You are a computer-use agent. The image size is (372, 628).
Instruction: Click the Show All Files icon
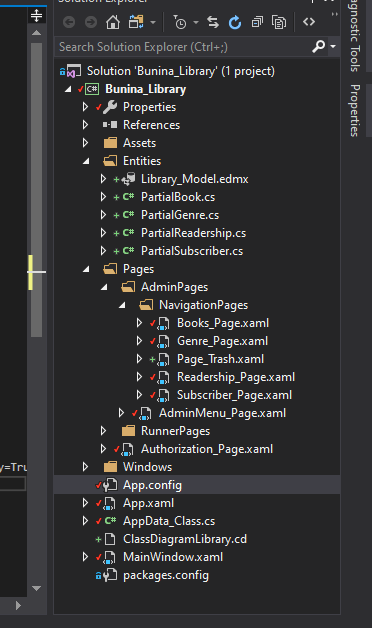click(279, 22)
